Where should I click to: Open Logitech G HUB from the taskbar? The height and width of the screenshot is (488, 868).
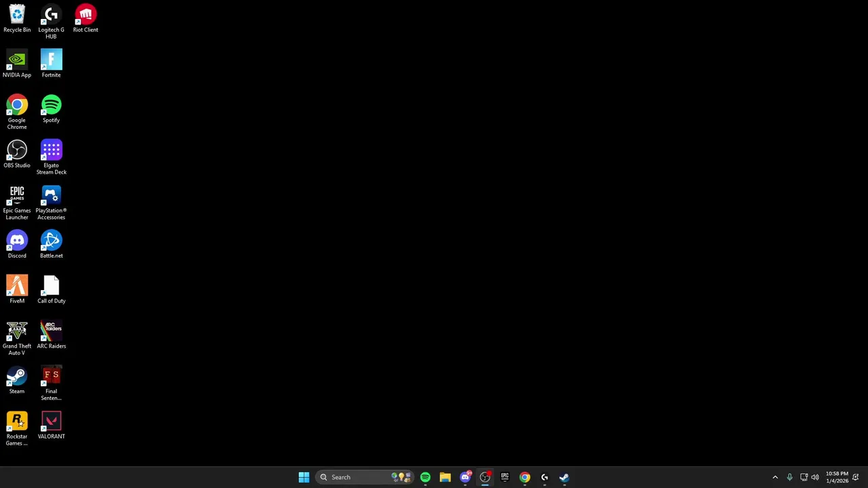click(545, 477)
